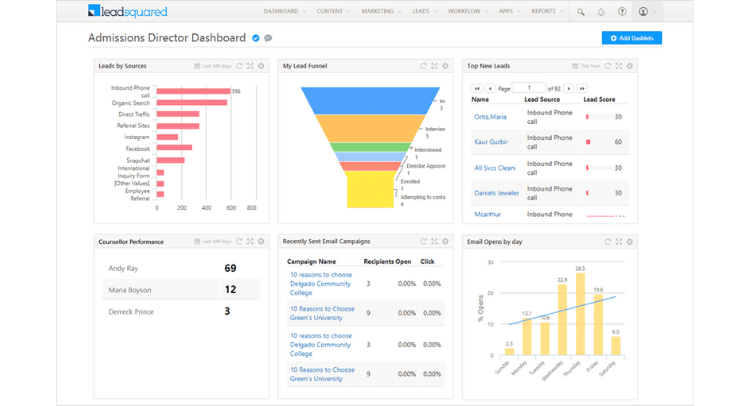Click the orange Interview funnel segment
The height and width of the screenshot is (406, 750).
(370, 128)
